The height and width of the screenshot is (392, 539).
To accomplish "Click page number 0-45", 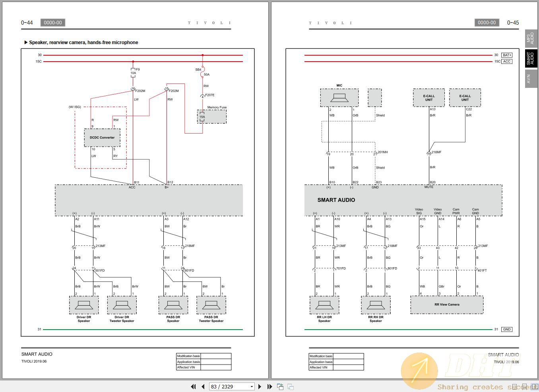I will [x=513, y=23].
